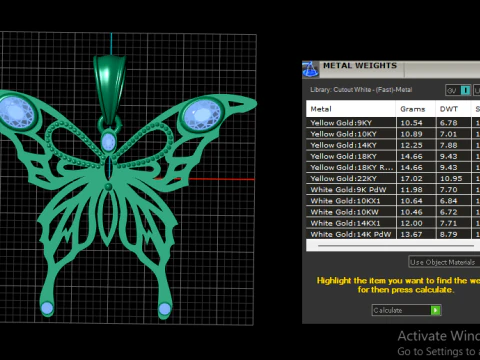This screenshot has height=360, width=480.
Task: Click the Library: Cutout White label
Action: 361,90
